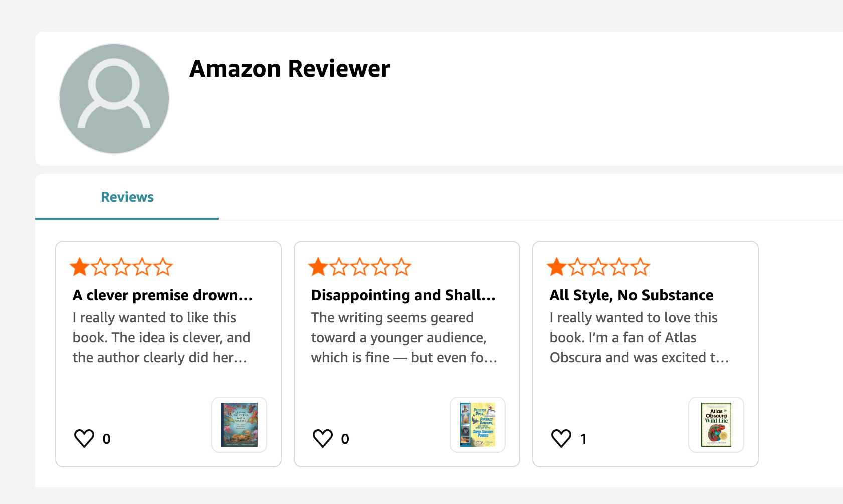
Task: Click the like count on the Atlas Obscura review
Action: point(583,439)
